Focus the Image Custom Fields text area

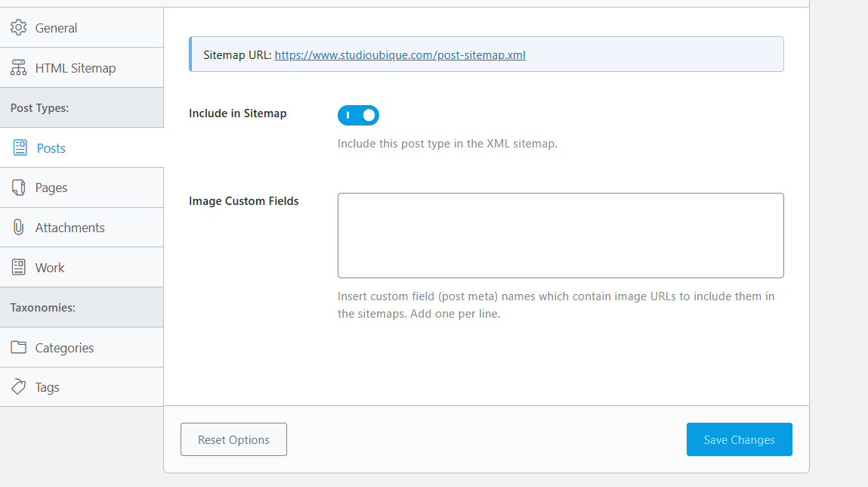click(x=560, y=235)
